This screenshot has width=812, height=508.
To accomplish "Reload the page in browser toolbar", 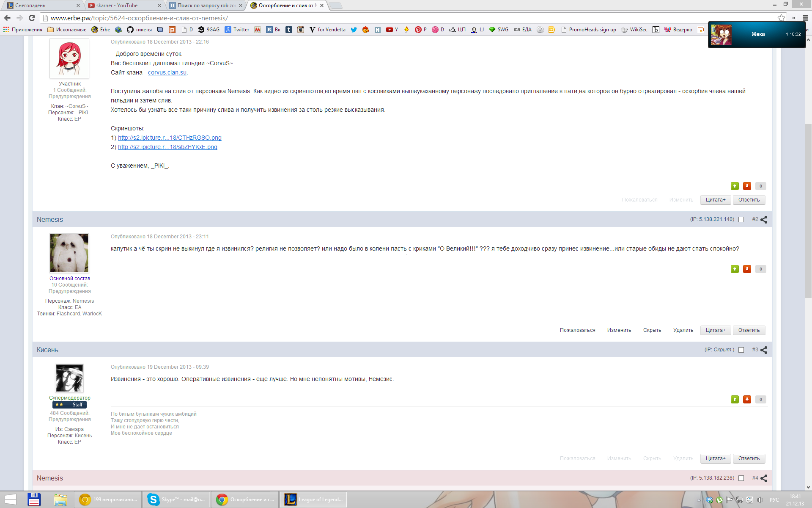I will [32, 18].
